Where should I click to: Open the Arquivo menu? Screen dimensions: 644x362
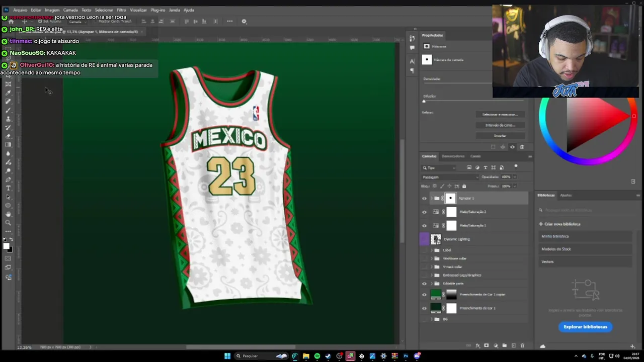20,10
